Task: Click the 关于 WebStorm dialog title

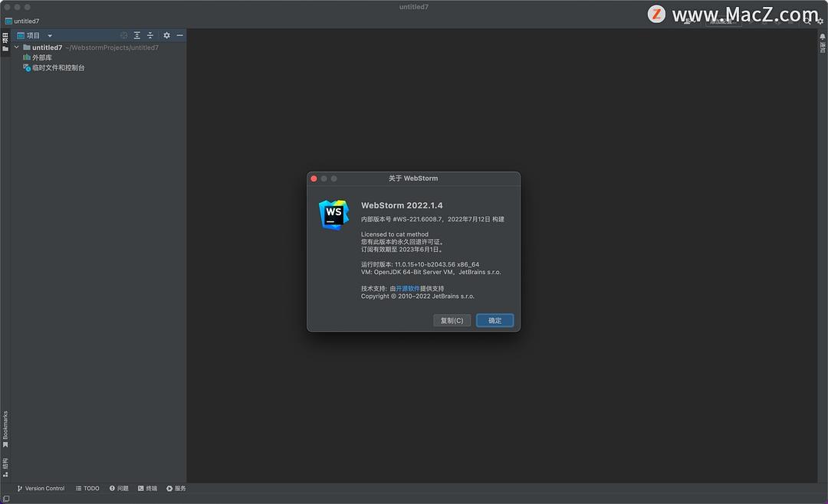Action: [413, 178]
